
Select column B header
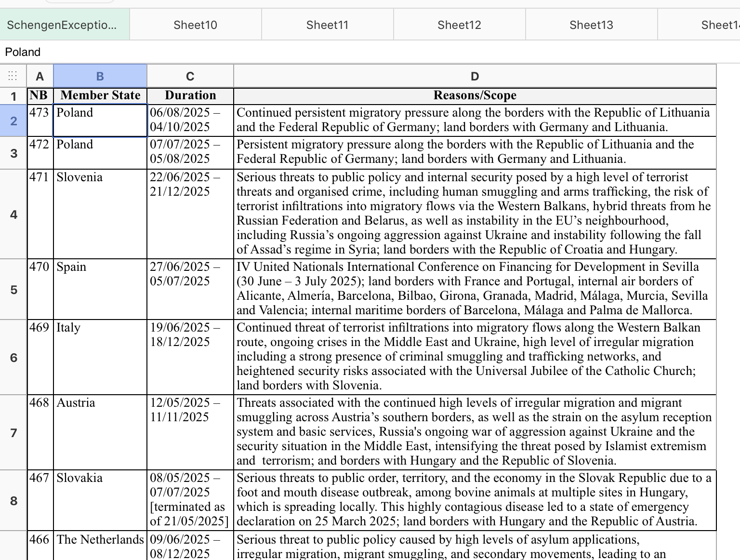pos(100,76)
